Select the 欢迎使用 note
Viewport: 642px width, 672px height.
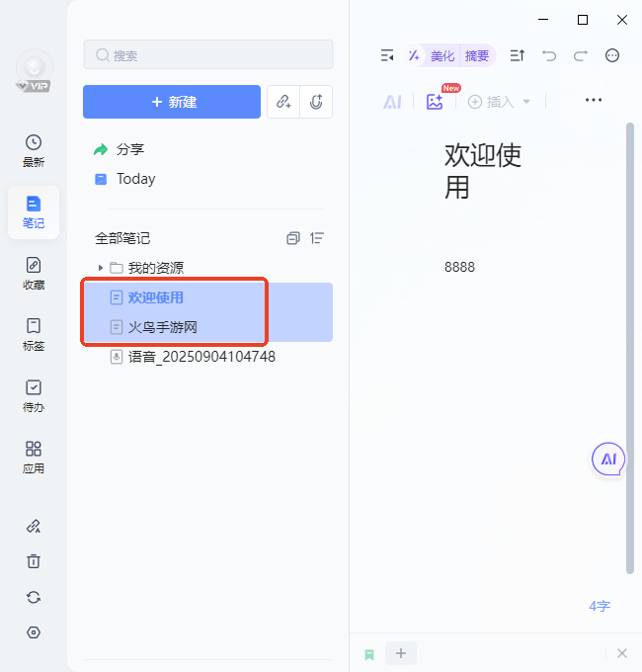(x=207, y=297)
